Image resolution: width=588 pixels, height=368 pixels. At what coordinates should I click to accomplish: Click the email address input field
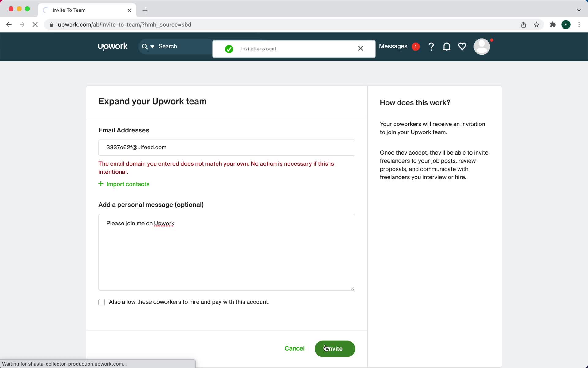(x=227, y=147)
